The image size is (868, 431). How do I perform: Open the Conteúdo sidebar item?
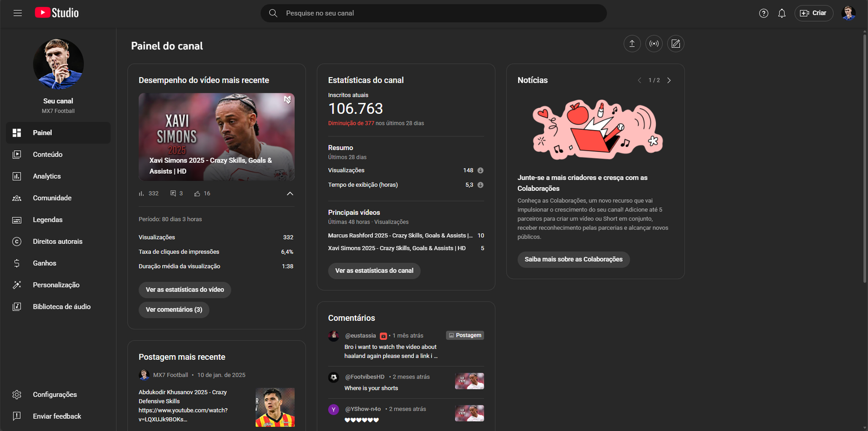(58, 155)
